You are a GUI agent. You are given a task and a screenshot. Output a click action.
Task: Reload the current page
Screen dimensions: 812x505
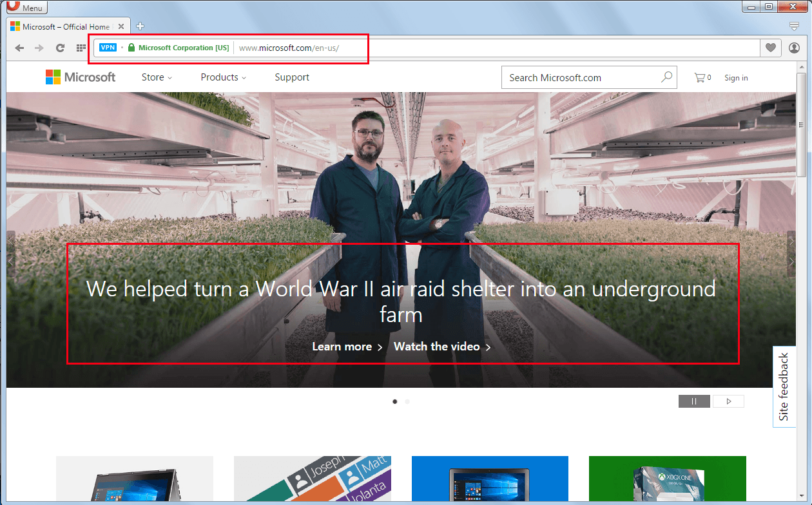coord(60,48)
